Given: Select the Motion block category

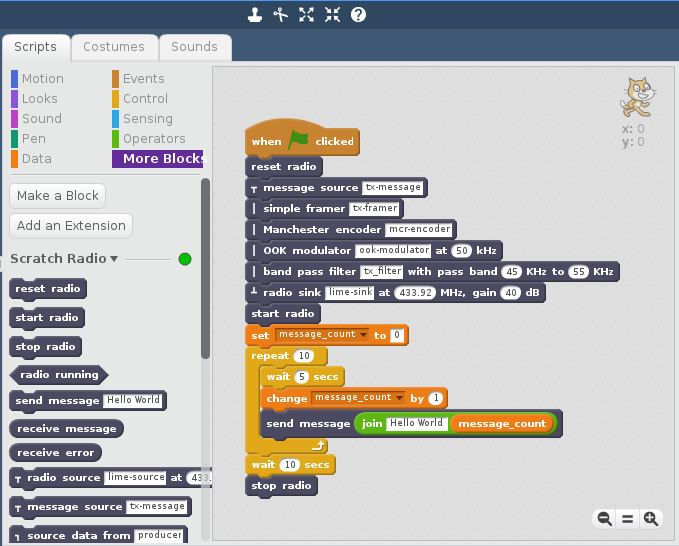Looking at the screenshot, I should click(x=38, y=79).
